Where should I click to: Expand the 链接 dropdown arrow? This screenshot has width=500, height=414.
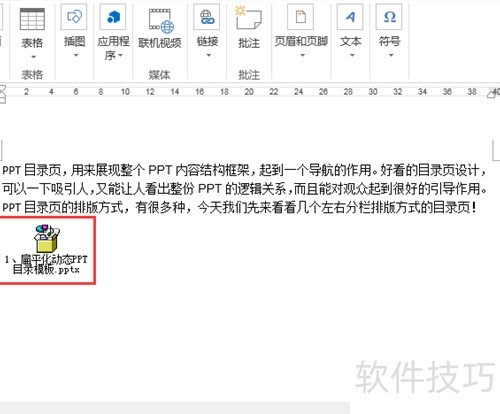[x=208, y=55]
